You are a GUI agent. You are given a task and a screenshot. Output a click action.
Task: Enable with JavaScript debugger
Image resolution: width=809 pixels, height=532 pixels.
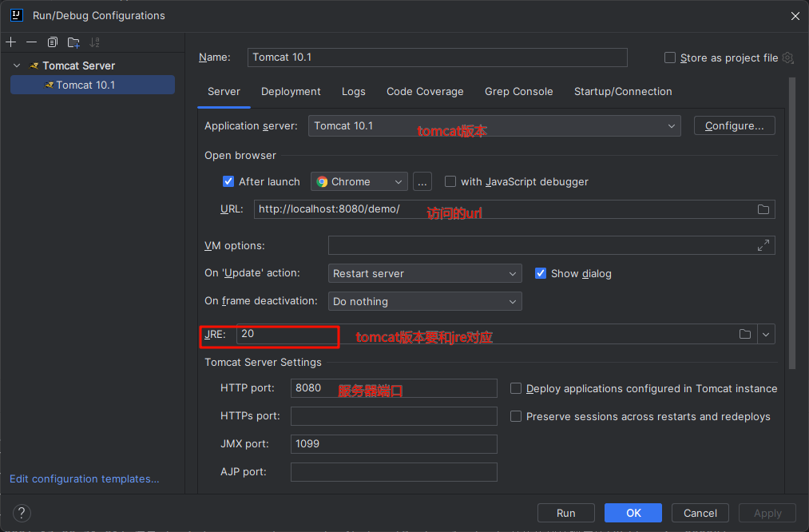coord(450,181)
